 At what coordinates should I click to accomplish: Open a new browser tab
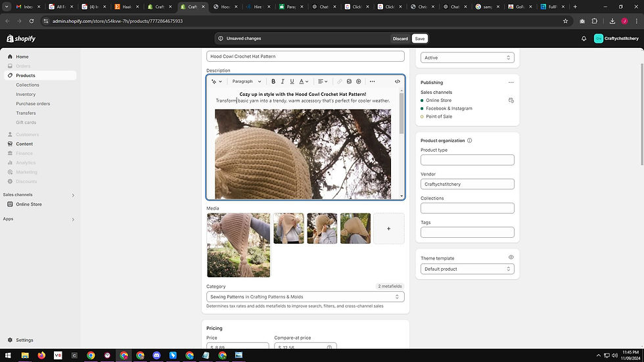(575, 7)
